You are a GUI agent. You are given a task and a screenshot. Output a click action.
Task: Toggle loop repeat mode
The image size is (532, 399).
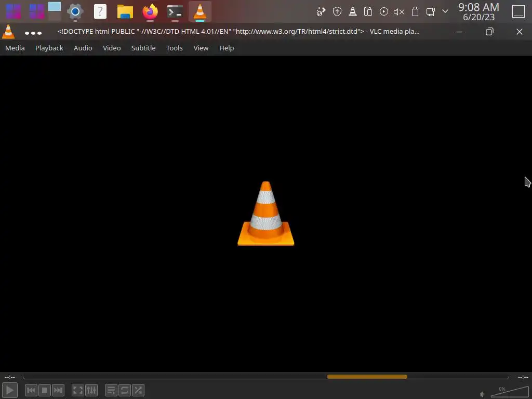(125, 390)
